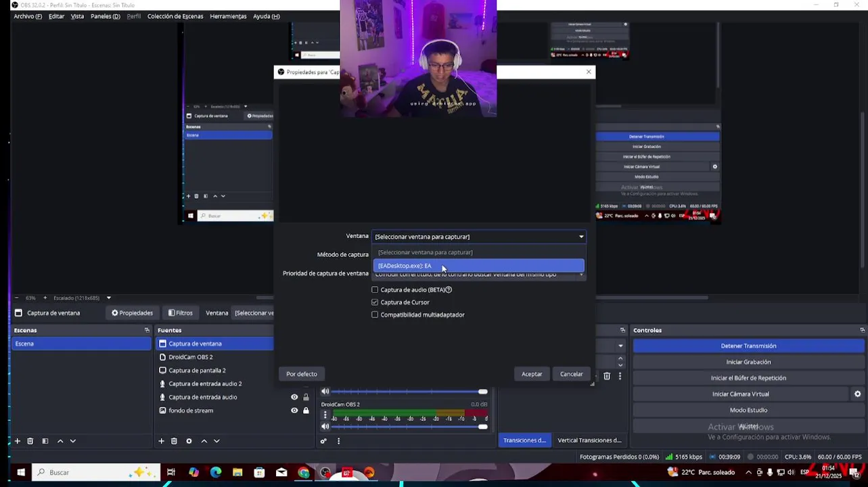Click Cancelar in the properties dialog

click(x=572, y=374)
